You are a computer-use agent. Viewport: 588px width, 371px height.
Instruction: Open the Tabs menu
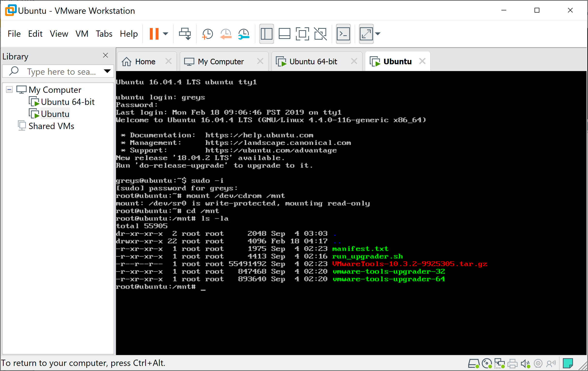(x=104, y=34)
